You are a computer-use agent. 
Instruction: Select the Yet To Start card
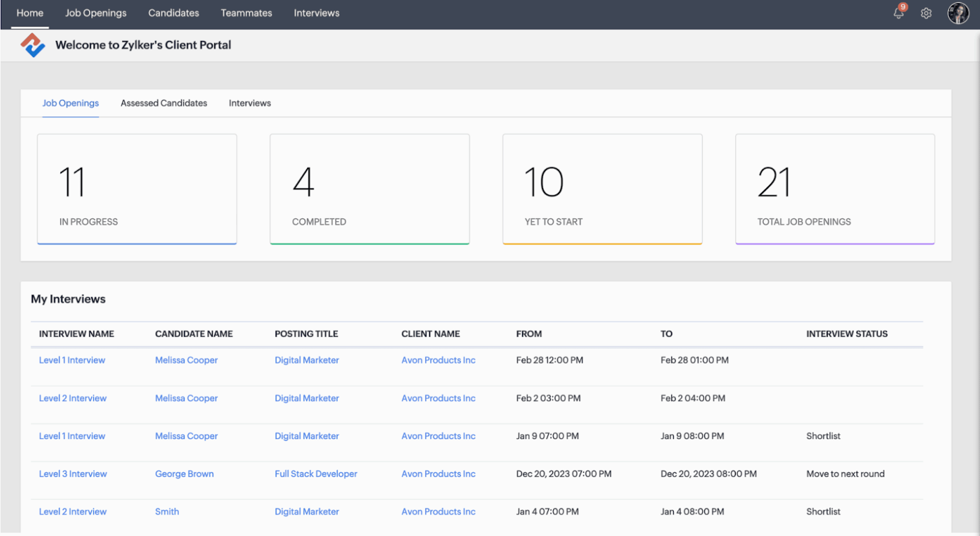click(x=602, y=189)
